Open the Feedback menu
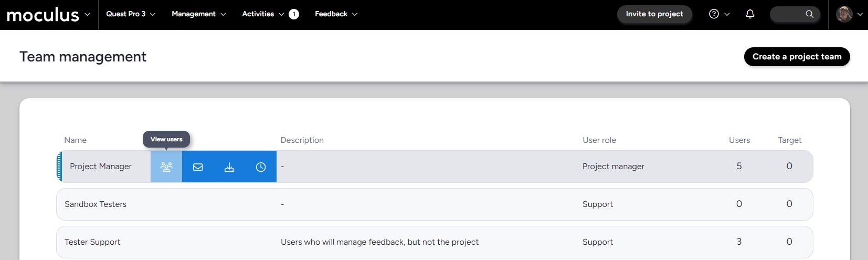 tap(336, 14)
